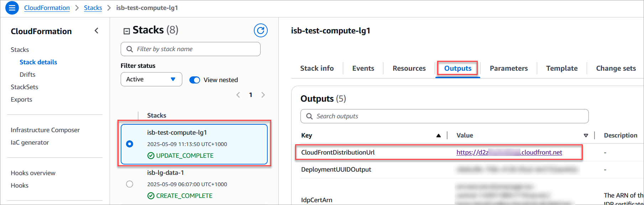Click the IdpCertArn key cell
This screenshot has height=205, width=644.
click(x=317, y=200)
